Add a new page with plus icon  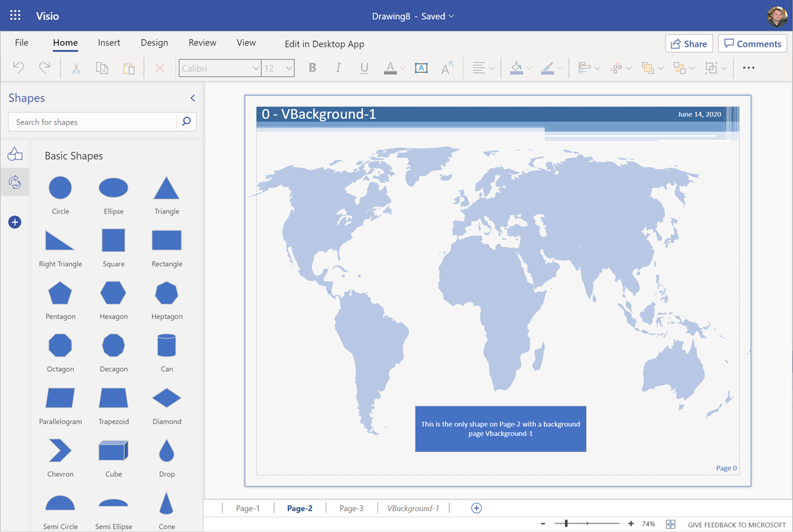pyautogui.click(x=476, y=508)
